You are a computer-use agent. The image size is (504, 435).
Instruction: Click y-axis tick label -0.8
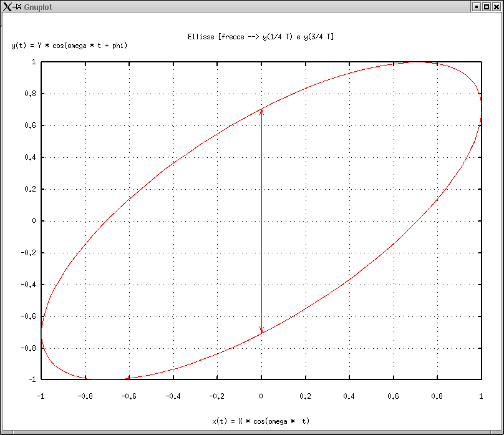(28, 348)
